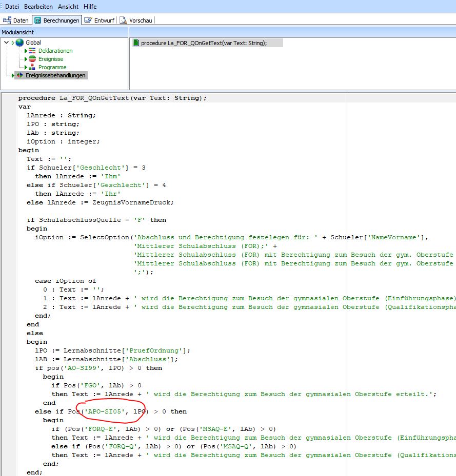Image resolution: width=456 pixels, height=476 pixels.
Task: Click the green procedure document icon
Action: (136, 43)
